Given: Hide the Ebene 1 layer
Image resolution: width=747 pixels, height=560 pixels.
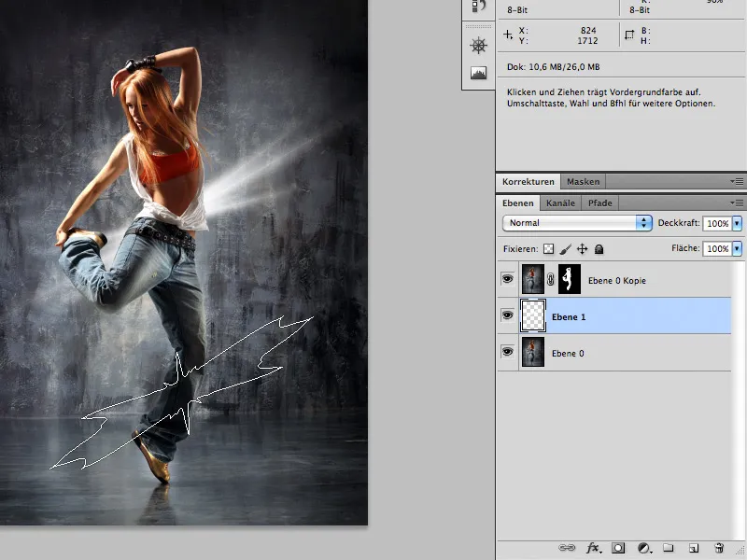Looking at the screenshot, I should [507, 315].
